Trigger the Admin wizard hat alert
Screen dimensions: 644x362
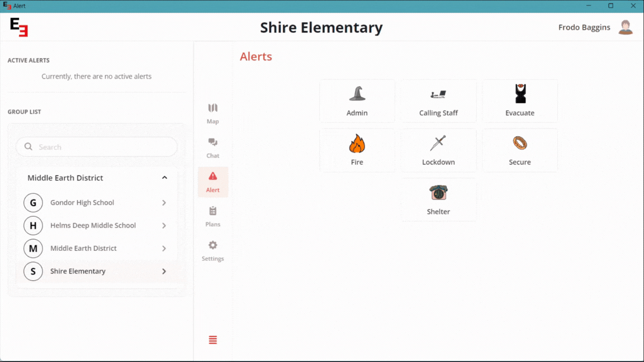pyautogui.click(x=357, y=101)
